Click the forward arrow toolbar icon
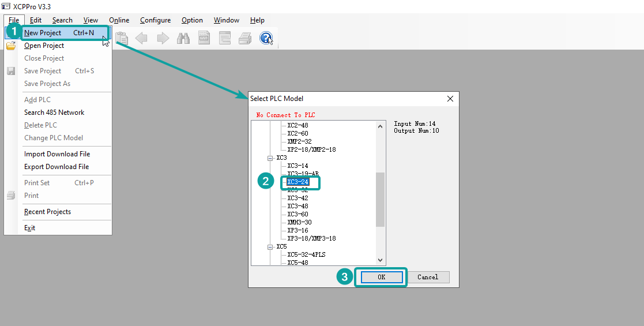The width and height of the screenshot is (644, 326). [163, 39]
